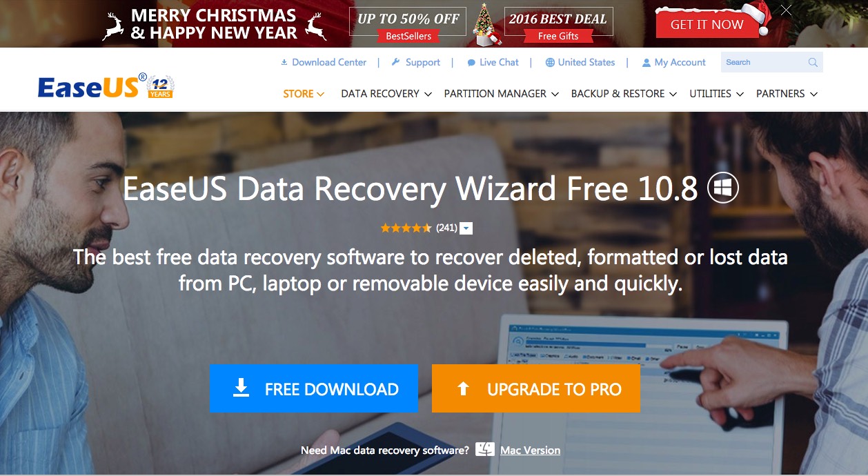Expand the STORE menu
Screen dimensions: 868x476
[304, 94]
